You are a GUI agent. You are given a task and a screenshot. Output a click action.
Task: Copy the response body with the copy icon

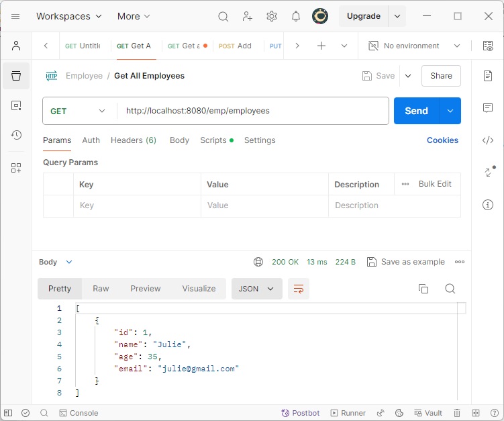[423, 289]
